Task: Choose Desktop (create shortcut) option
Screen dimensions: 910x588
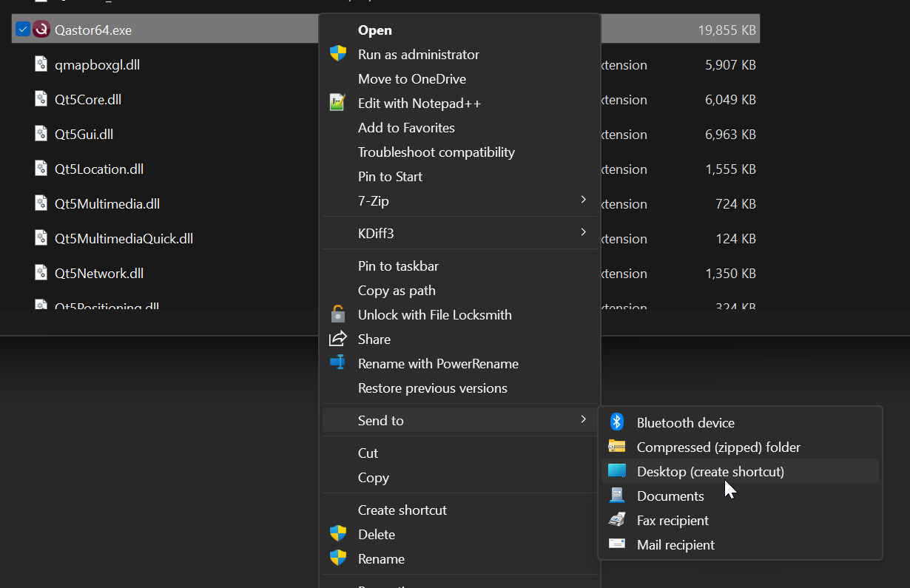Action: (710, 471)
